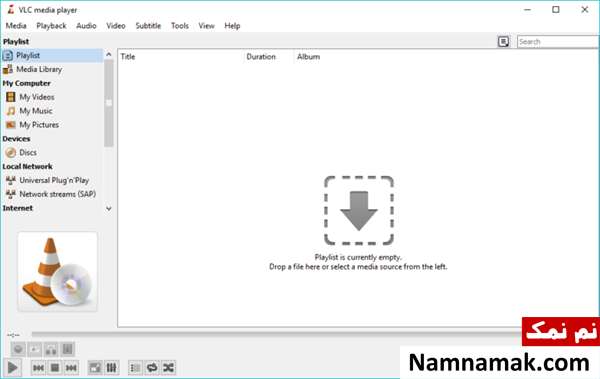
Task: Click the VLC cone album art
Action: tap(57, 271)
